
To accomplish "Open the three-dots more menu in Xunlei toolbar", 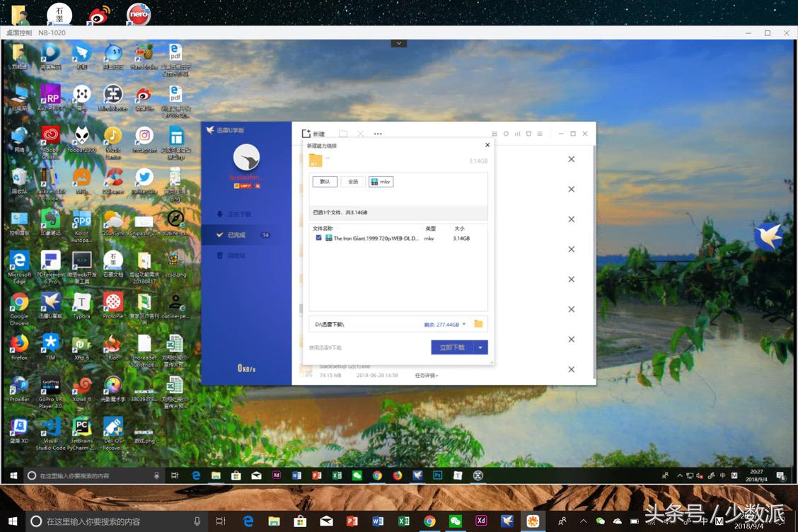I will click(x=378, y=134).
